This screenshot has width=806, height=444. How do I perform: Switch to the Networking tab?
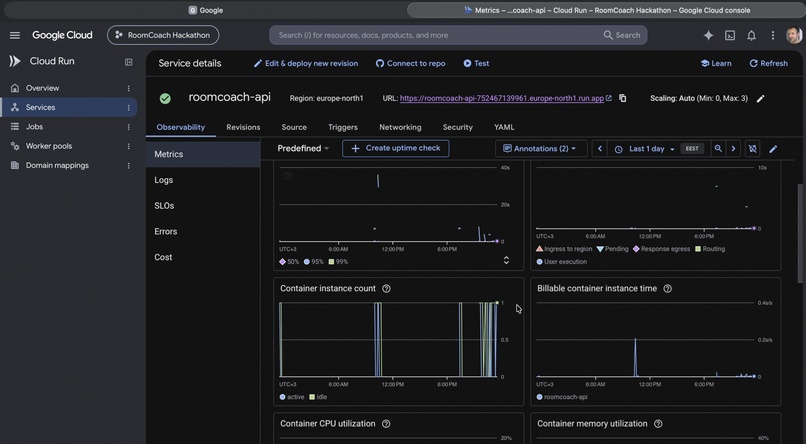[400, 127]
